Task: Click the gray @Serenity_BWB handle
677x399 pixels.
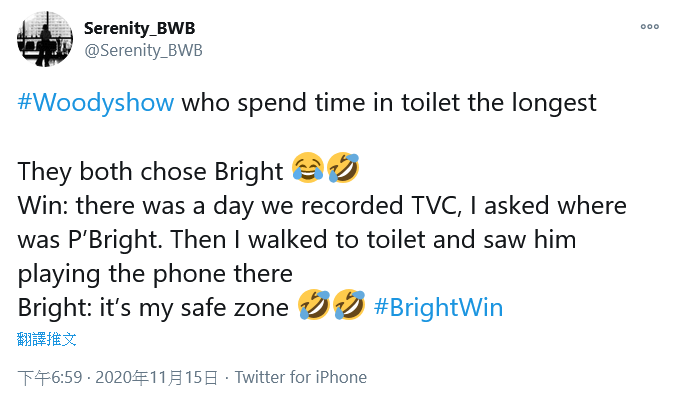Action: click(x=143, y=51)
